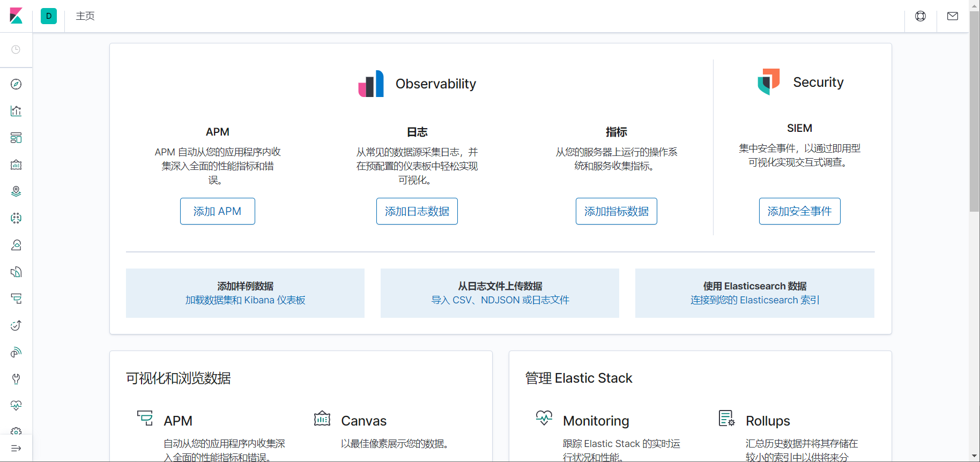The width and height of the screenshot is (980, 462).
Task: Click the scrollbar up arrow
Action: [x=975, y=5]
